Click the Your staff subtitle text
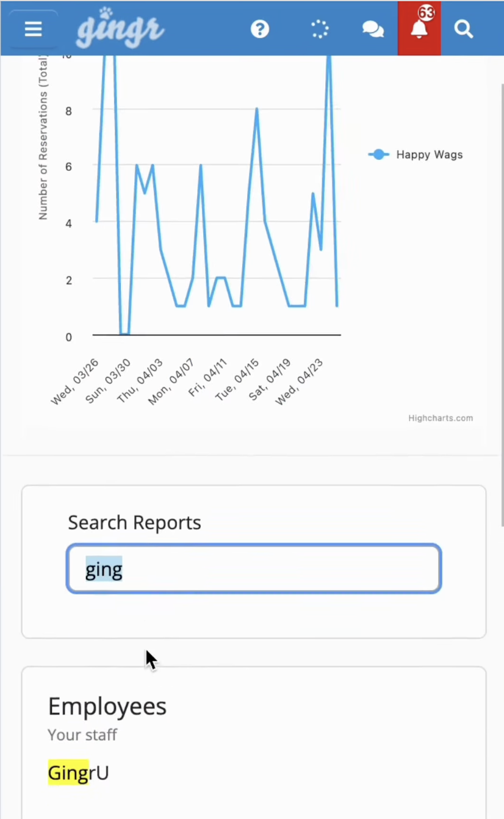 pyautogui.click(x=82, y=735)
